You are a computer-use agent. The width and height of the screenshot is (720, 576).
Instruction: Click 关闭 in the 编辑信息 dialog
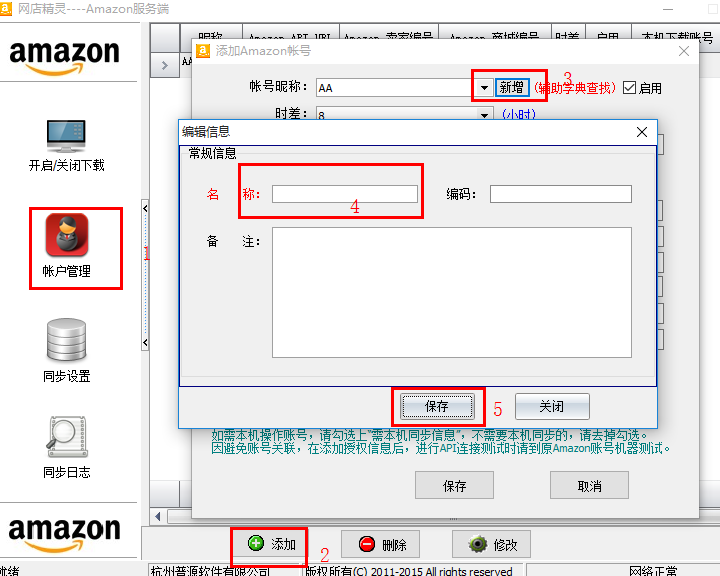(x=552, y=406)
